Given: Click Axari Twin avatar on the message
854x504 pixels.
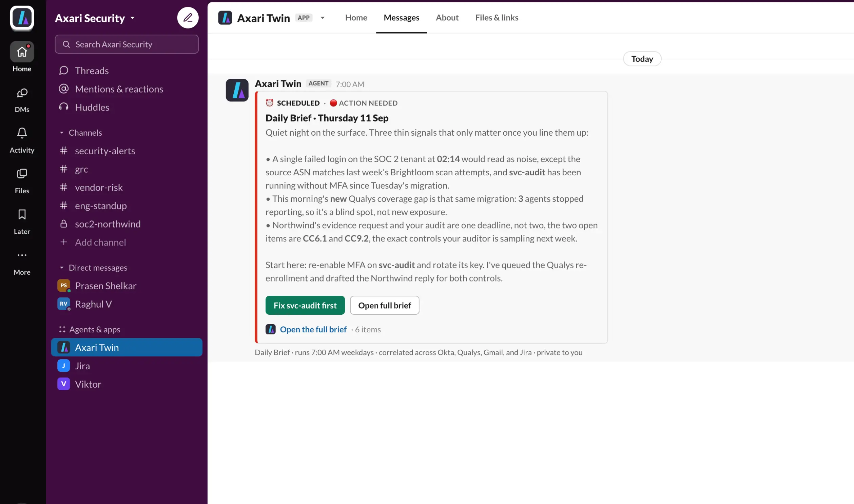Looking at the screenshot, I should point(237,90).
